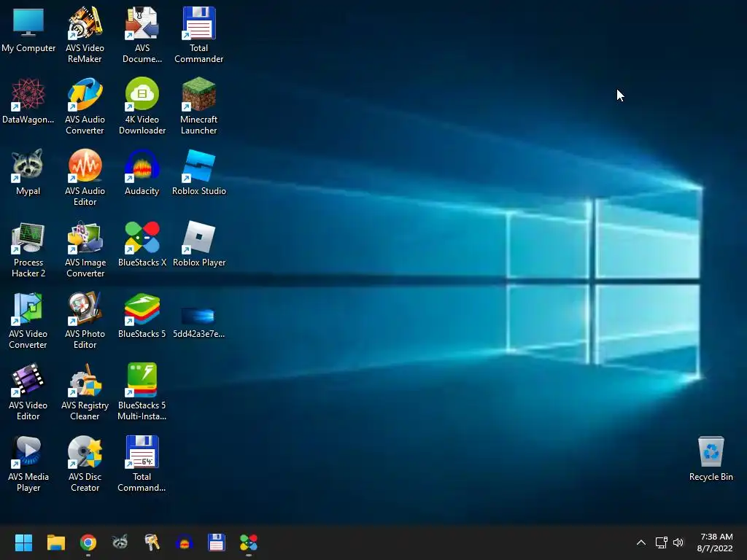747x560 pixels.
Task: Launch Mypal browser desktop shortcut
Action: [x=28, y=173]
